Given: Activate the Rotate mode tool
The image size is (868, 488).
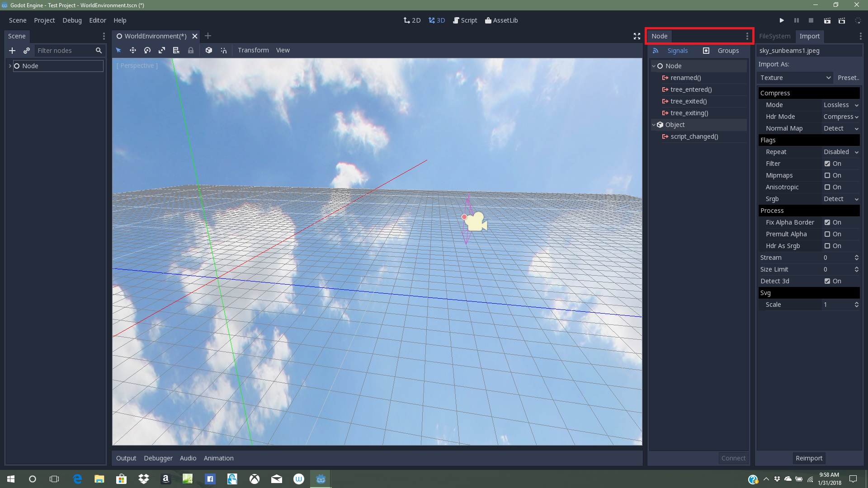Looking at the screenshot, I should [x=147, y=50].
